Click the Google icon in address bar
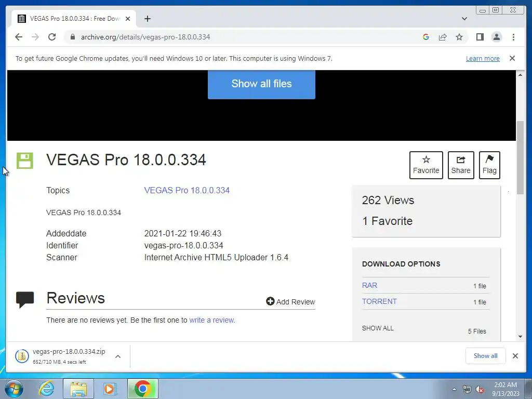 (426, 37)
